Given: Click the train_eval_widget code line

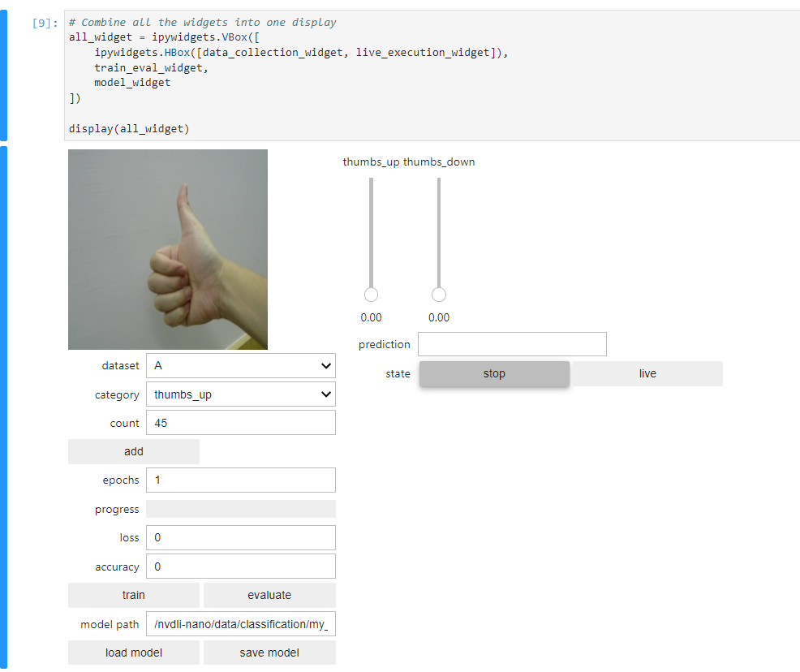Looking at the screenshot, I should 151,68.
